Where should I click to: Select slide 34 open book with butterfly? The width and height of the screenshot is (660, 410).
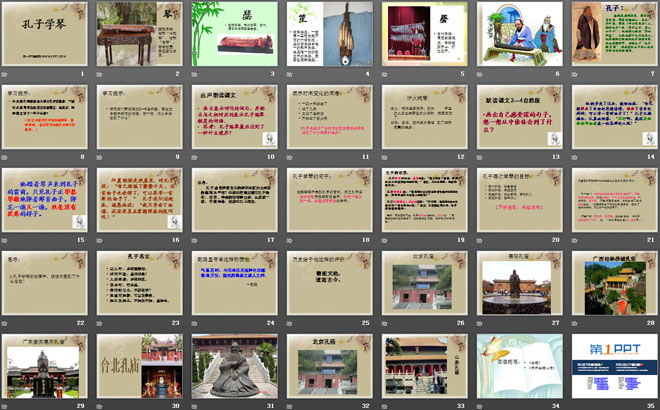tap(520, 366)
